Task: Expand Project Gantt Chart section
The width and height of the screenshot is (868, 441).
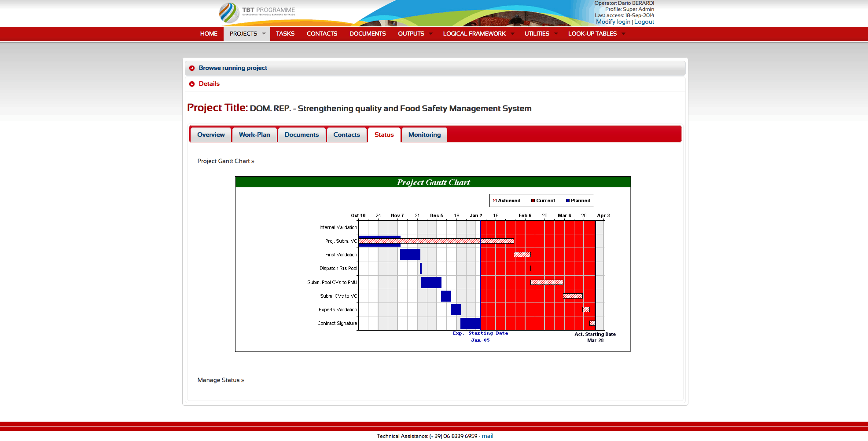Action: [x=226, y=161]
